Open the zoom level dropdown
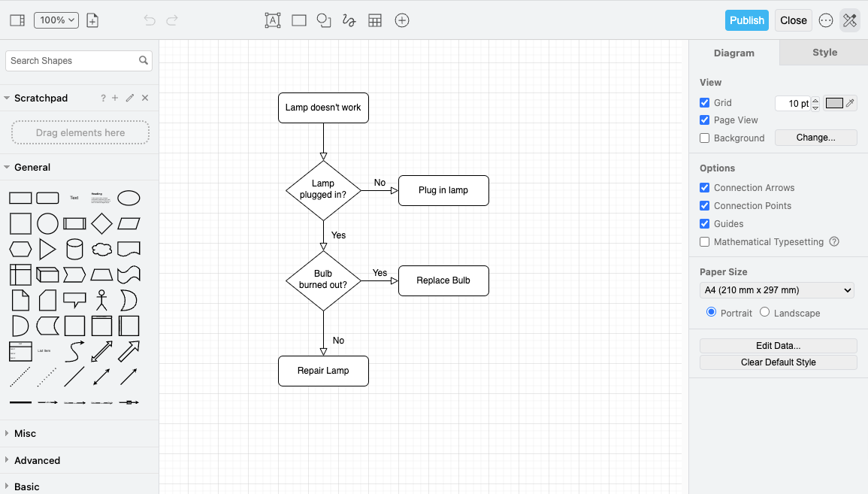 (56, 20)
